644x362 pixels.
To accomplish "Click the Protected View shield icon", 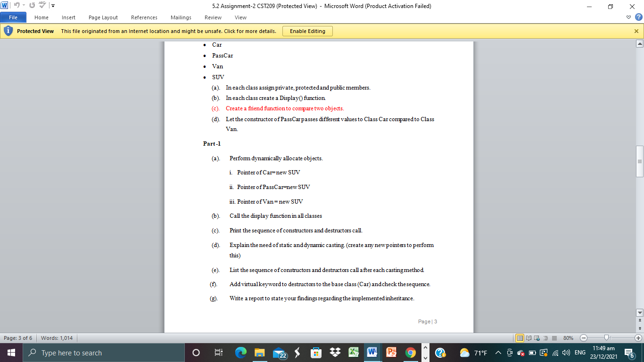I will tap(8, 31).
